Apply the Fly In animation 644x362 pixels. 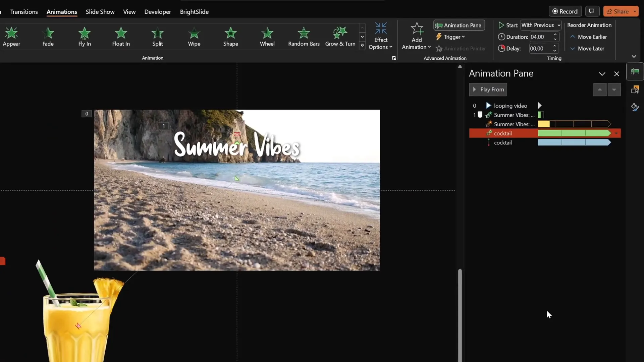click(85, 37)
